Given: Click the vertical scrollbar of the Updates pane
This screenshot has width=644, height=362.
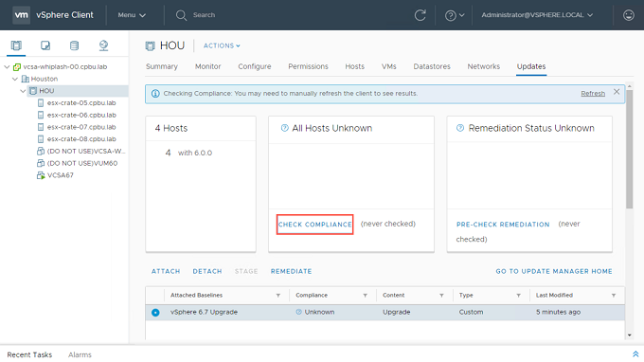Looking at the screenshot, I should (629, 149).
